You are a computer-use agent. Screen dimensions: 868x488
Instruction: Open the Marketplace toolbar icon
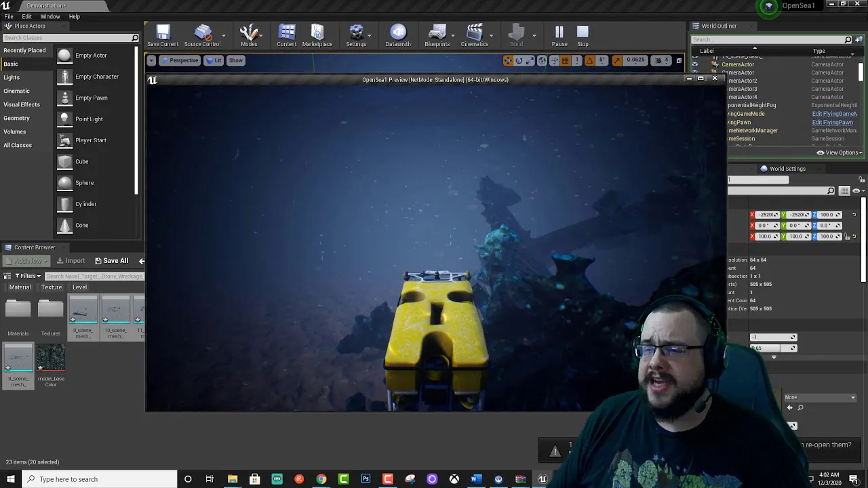[x=317, y=32]
